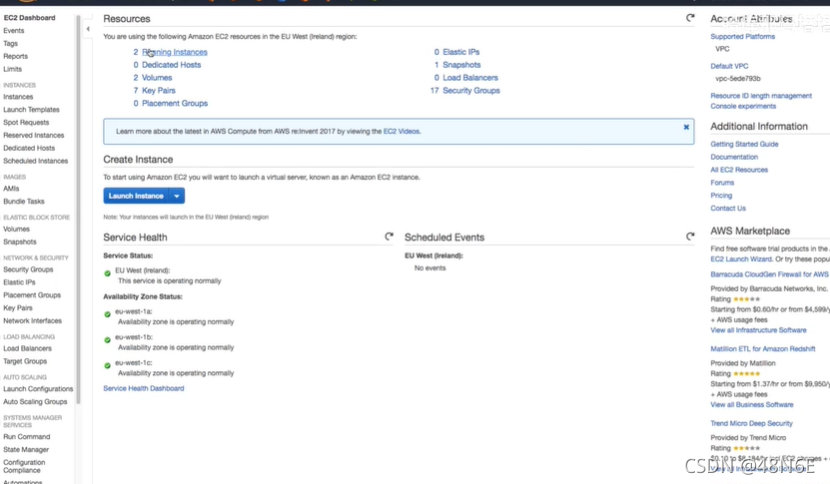Open Security Groups in sidebar
Image resolution: width=830 pixels, height=484 pixels.
click(x=28, y=270)
